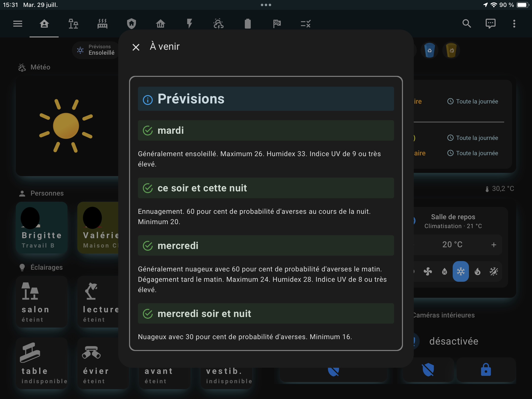This screenshot has width=532, height=399.
Task: Close the À venir dialog
Action: tap(136, 47)
